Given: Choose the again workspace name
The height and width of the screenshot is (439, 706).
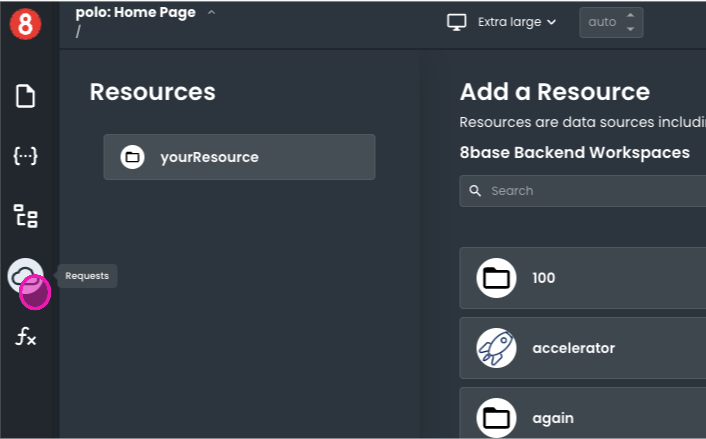Looking at the screenshot, I should 552,418.
